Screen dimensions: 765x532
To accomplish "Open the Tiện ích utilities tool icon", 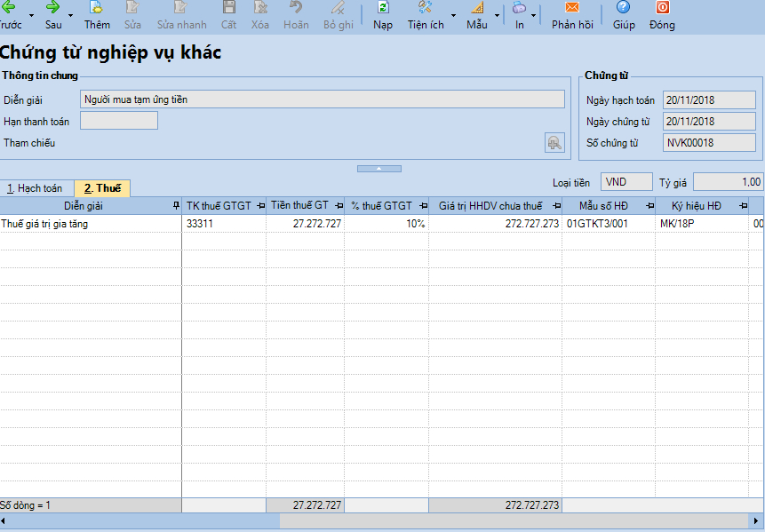I will pos(425,7).
